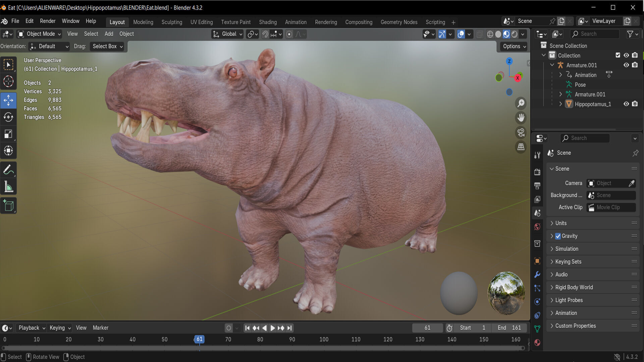This screenshot has width=644, height=362.
Task: Select the Measure tool
Action: 8,187
